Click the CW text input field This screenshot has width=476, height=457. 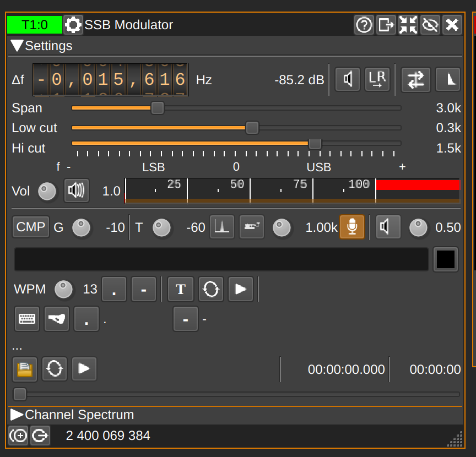click(221, 259)
